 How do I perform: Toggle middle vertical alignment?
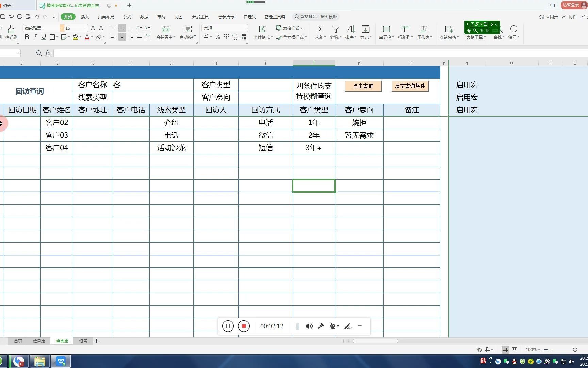(122, 28)
